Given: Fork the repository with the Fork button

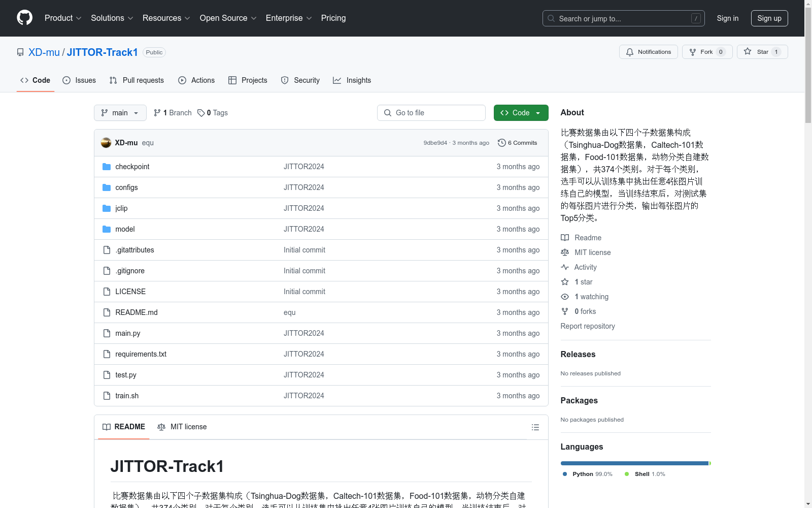Looking at the screenshot, I should pyautogui.click(x=707, y=52).
